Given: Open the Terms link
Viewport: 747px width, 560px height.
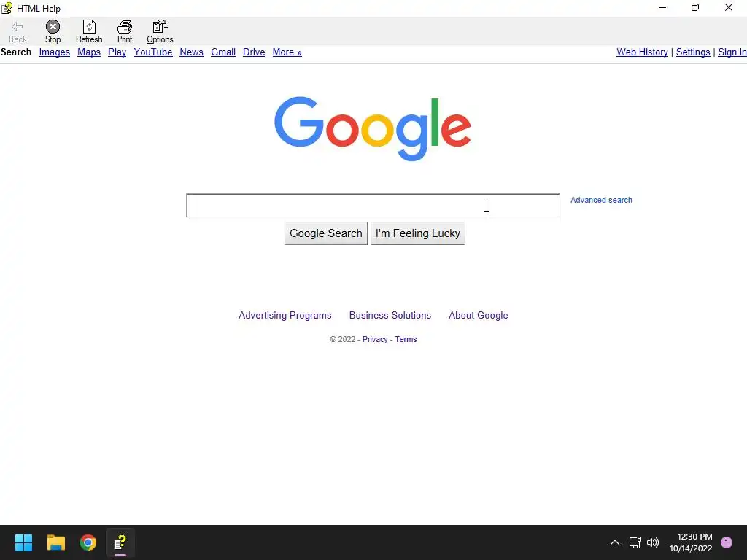Looking at the screenshot, I should coord(406,339).
